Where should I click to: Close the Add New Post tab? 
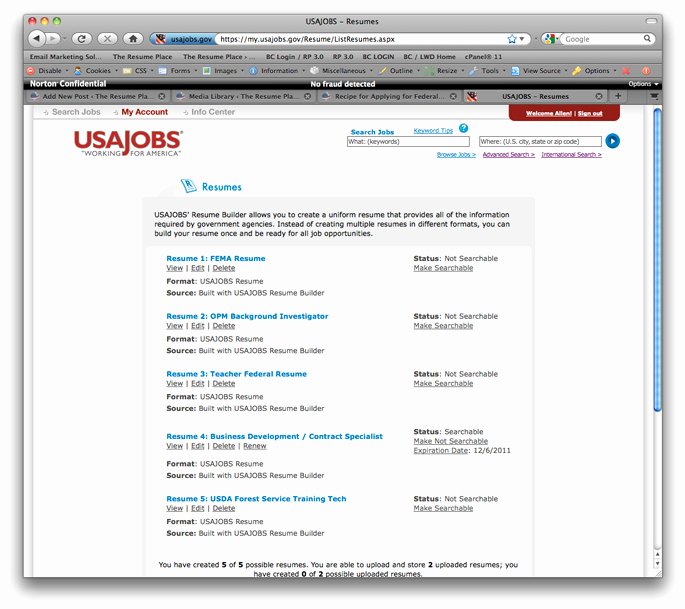click(162, 96)
